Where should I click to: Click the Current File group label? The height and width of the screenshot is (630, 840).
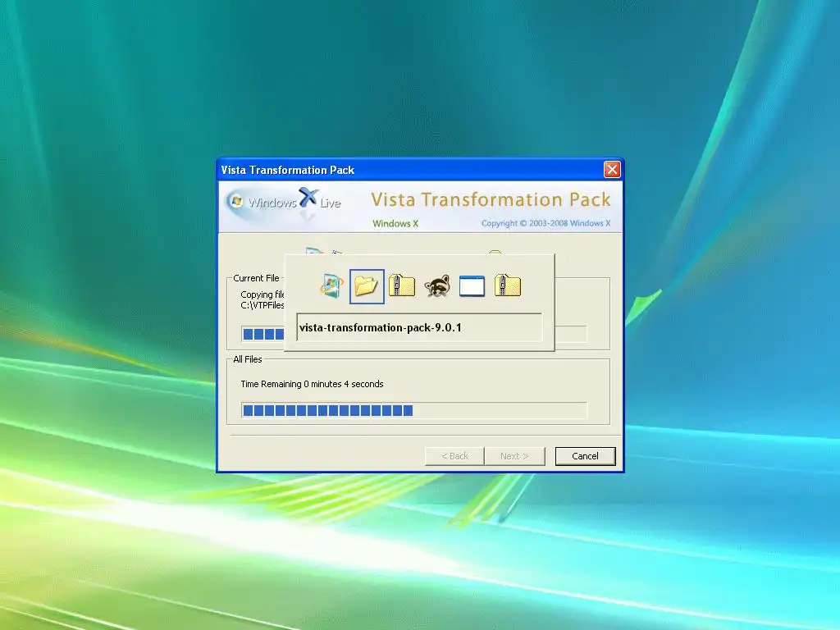coord(256,278)
